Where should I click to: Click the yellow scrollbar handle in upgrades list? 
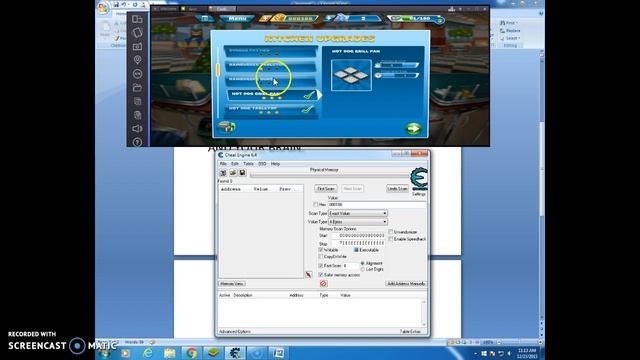pyautogui.click(x=218, y=69)
